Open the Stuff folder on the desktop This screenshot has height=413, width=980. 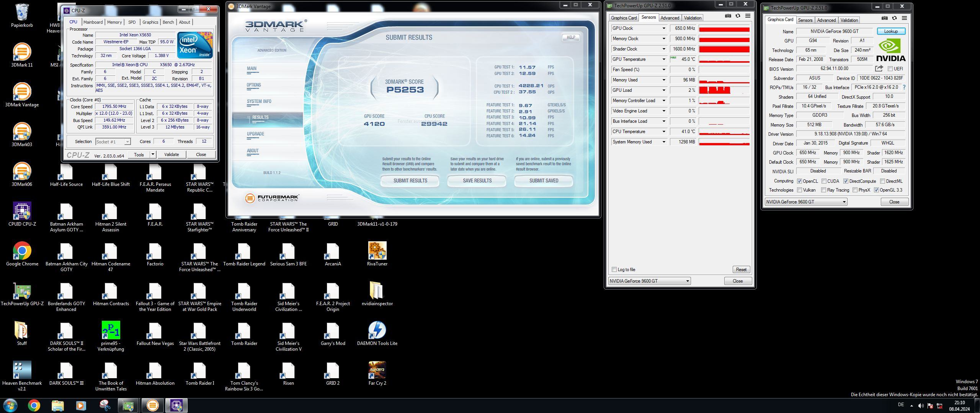pos(22,334)
